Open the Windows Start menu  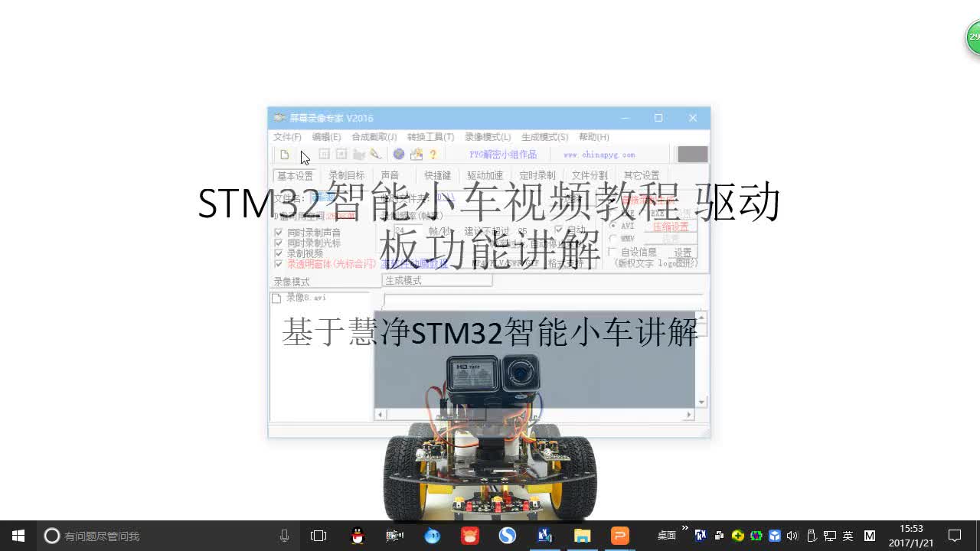click(x=18, y=536)
